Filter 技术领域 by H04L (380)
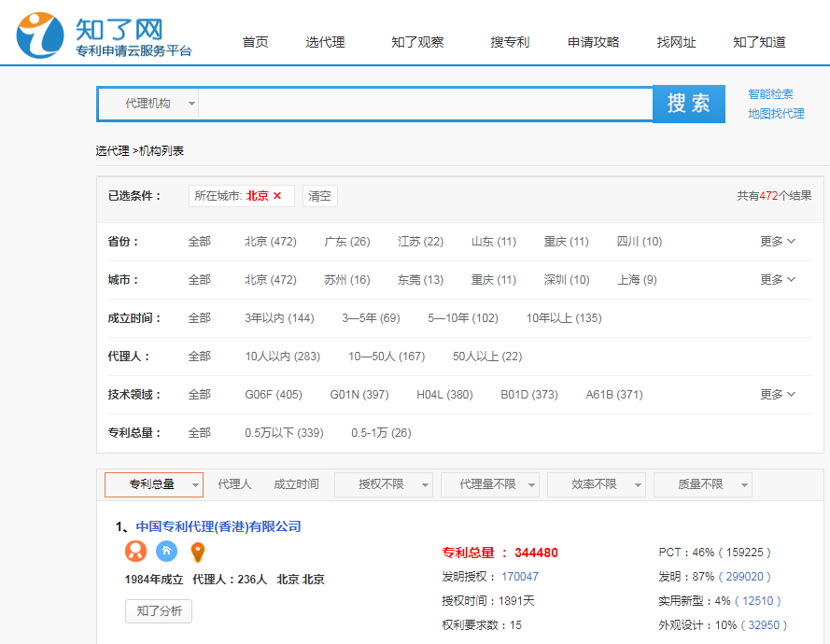Image resolution: width=830 pixels, height=644 pixels. coord(444,394)
